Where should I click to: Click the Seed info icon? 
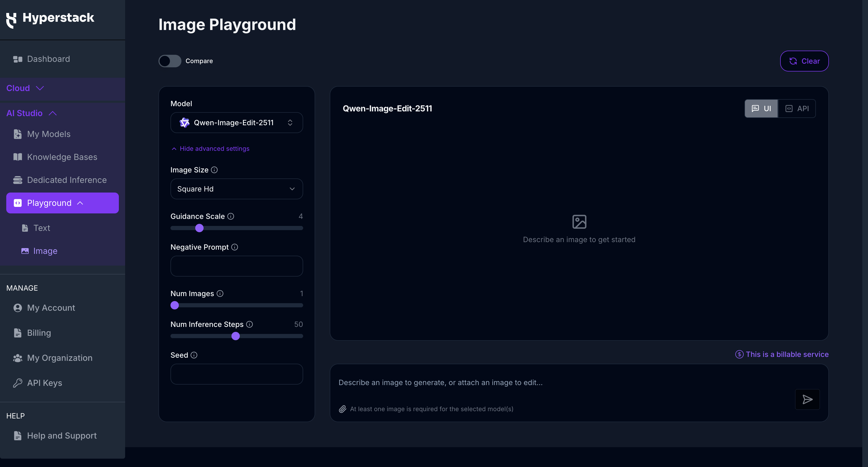click(x=194, y=355)
